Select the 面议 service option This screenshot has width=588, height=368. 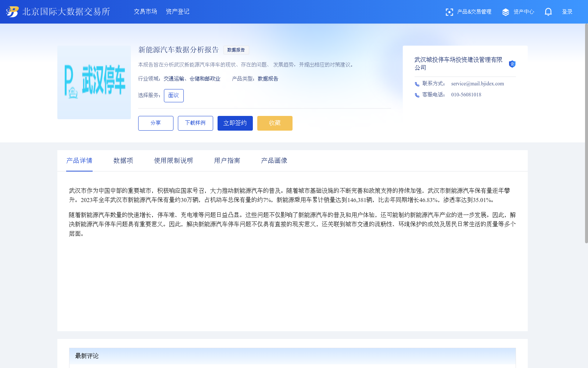coord(174,96)
